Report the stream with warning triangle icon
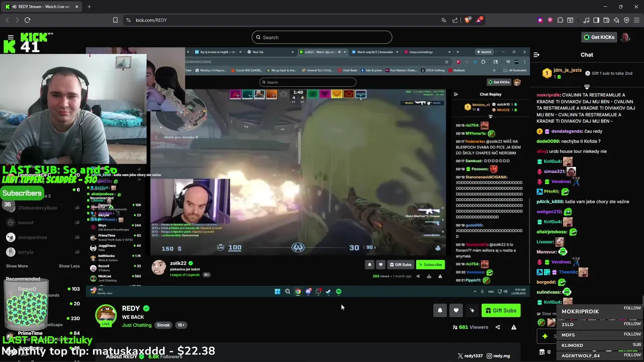The width and height of the screenshot is (644, 362). coord(514,327)
